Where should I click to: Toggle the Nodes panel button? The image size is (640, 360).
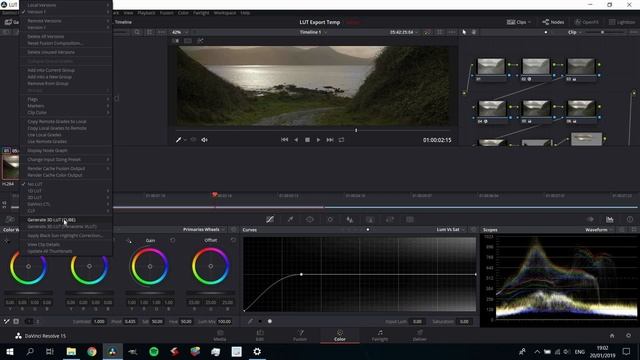pyautogui.click(x=553, y=22)
